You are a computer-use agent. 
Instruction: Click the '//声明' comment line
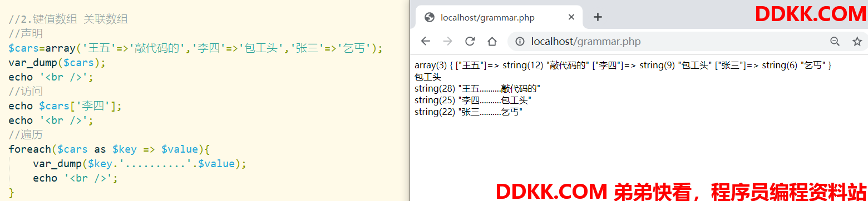tap(26, 34)
